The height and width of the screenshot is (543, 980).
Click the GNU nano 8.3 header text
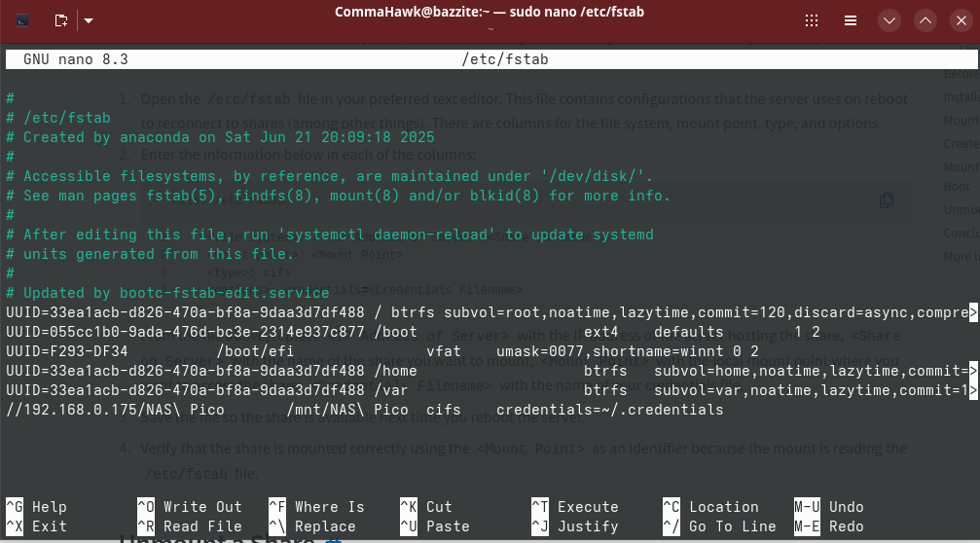click(76, 59)
